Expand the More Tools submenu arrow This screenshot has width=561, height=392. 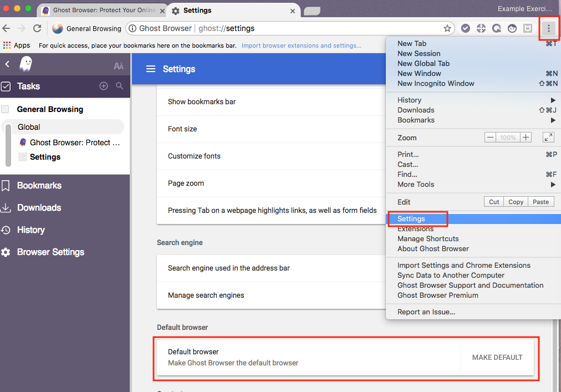coord(553,185)
